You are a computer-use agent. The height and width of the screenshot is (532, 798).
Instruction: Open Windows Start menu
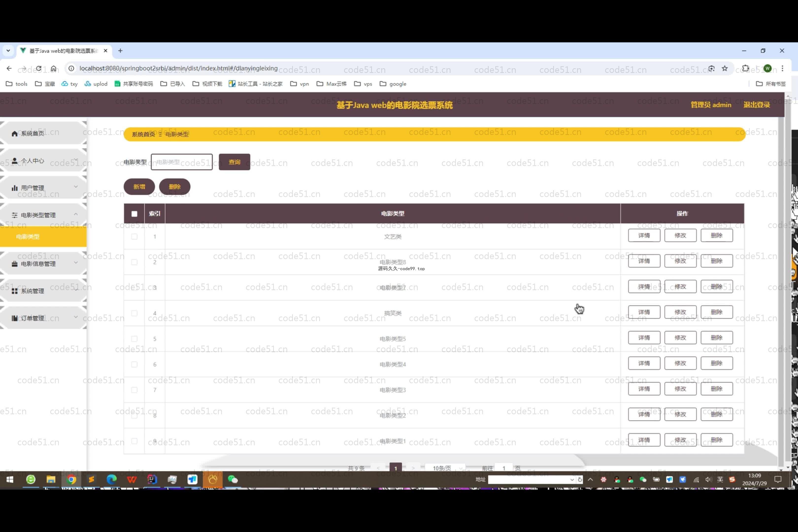[10, 479]
